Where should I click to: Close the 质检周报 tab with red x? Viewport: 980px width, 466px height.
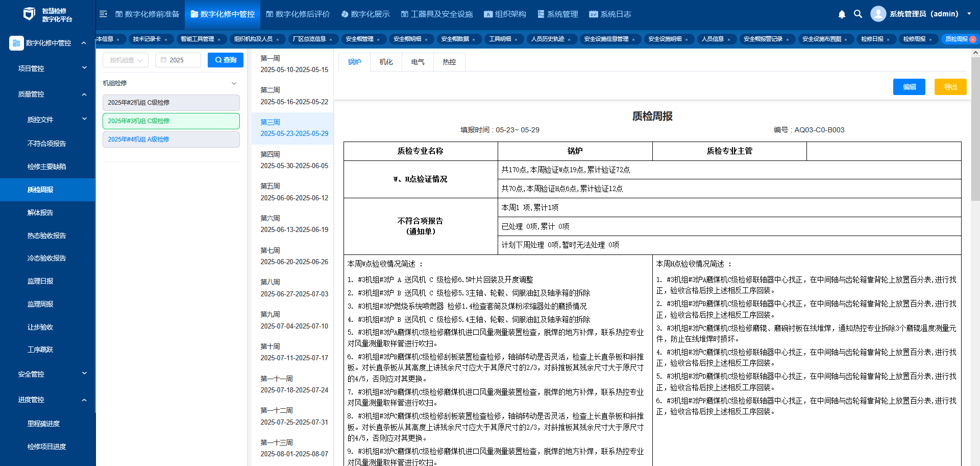[x=972, y=39]
